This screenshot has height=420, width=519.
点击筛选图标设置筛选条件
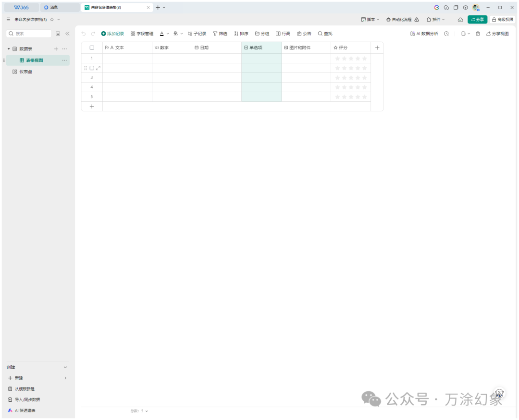click(220, 34)
